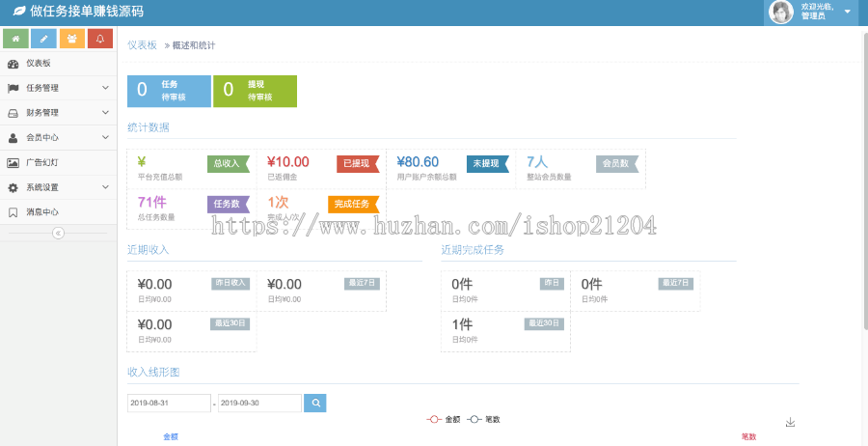Screen dimensions: 868x446
Task: Open the 任务管理 menu item
Action: [x=58, y=88]
